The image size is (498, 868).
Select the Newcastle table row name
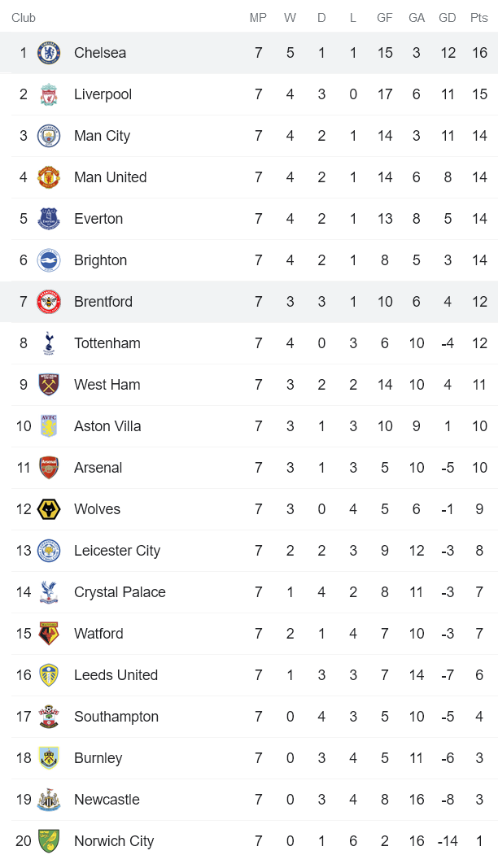(107, 800)
